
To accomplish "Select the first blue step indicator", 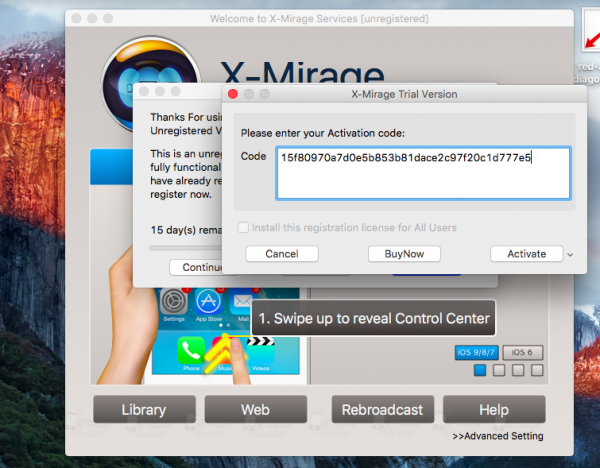I will [480, 370].
